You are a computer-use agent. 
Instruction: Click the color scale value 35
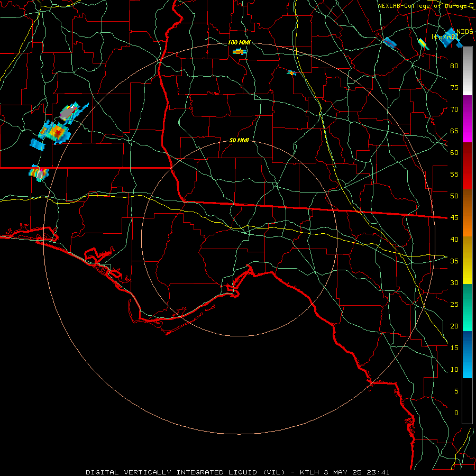454,261
